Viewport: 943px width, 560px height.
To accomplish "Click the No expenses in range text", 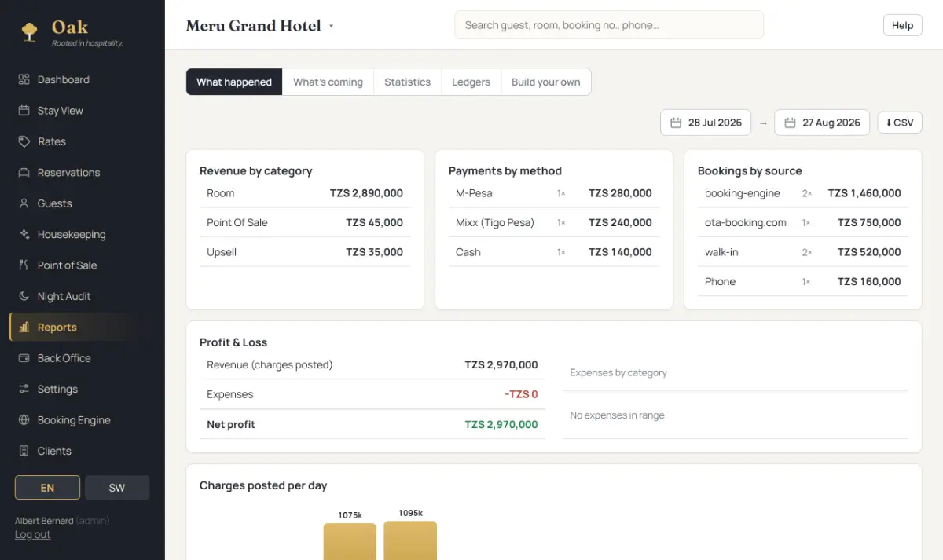I will [x=617, y=415].
